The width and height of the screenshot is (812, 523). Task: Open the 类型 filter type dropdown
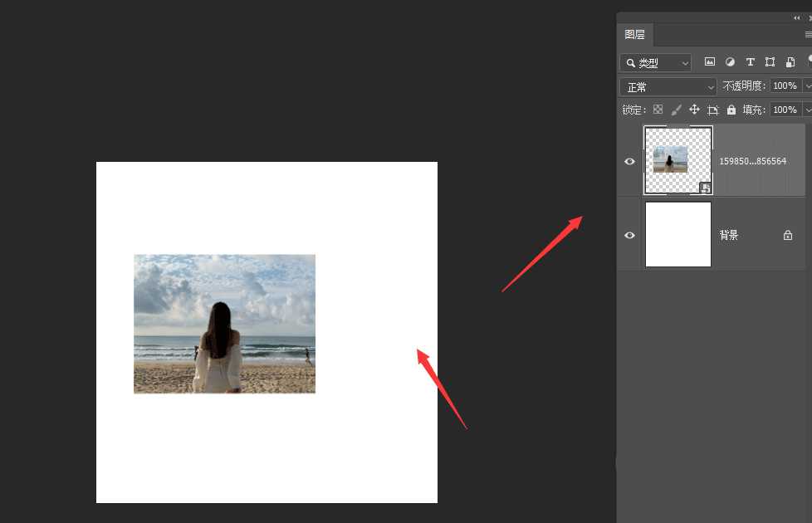[655, 63]
